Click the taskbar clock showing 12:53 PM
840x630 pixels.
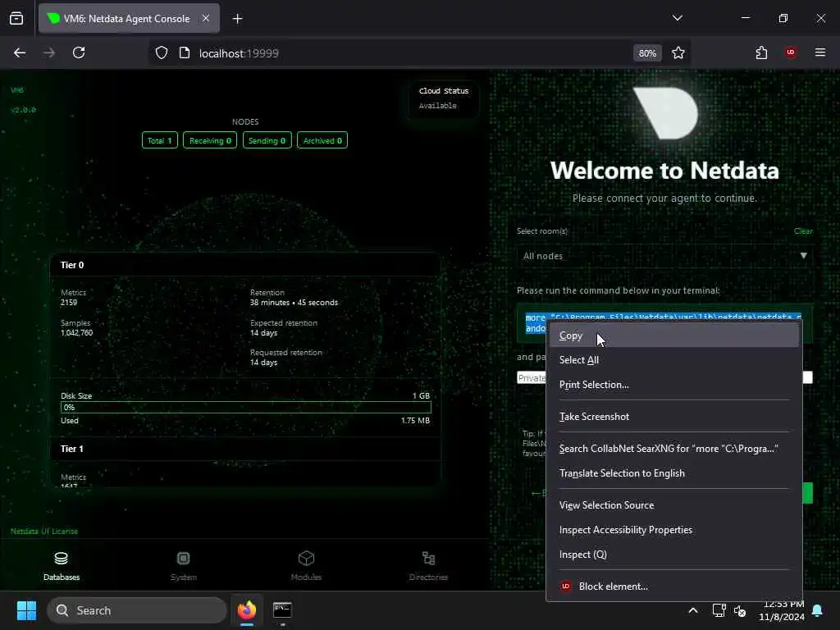pos(782,610)
